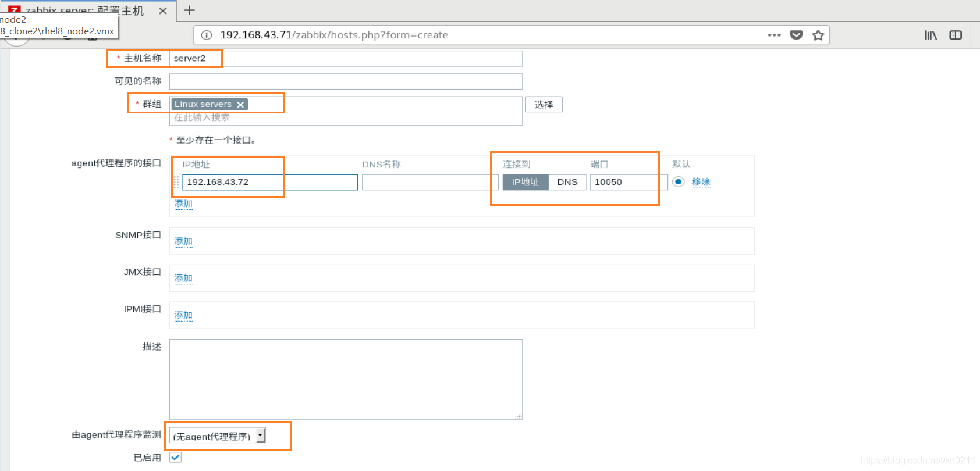
Task: Grab the agent interface drag handle
Action: (176, 182)
